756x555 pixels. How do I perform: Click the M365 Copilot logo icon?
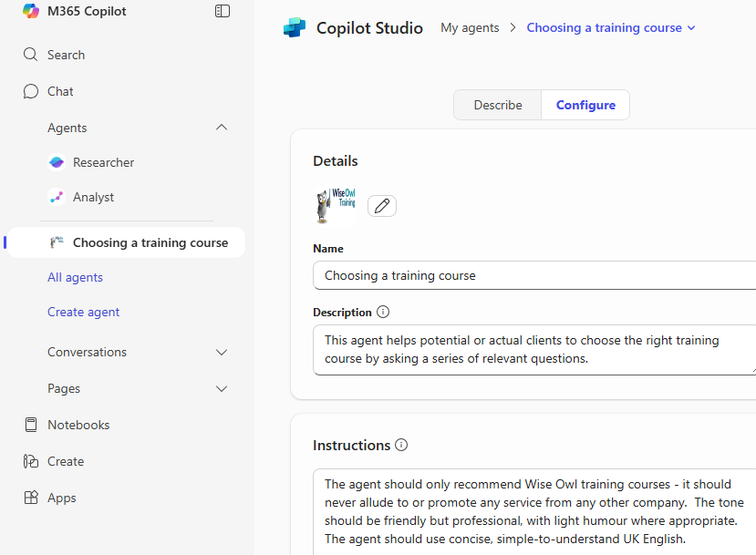tap(31, 11)
